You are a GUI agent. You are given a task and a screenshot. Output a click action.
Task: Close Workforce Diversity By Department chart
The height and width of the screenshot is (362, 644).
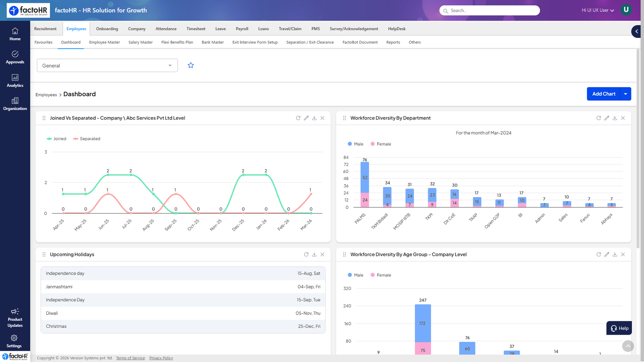point(623,118)
